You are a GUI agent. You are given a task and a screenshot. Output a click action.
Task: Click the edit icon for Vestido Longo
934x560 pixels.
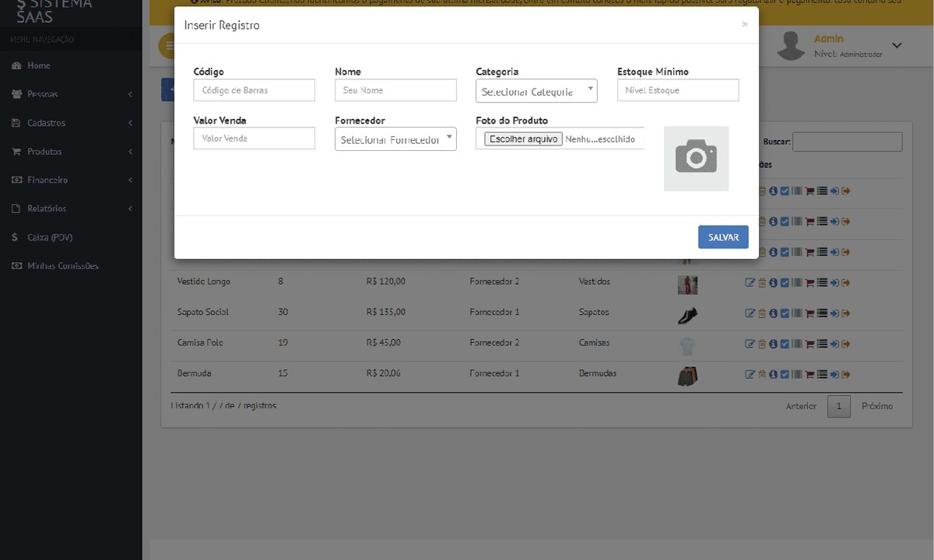tap(750, 282)
